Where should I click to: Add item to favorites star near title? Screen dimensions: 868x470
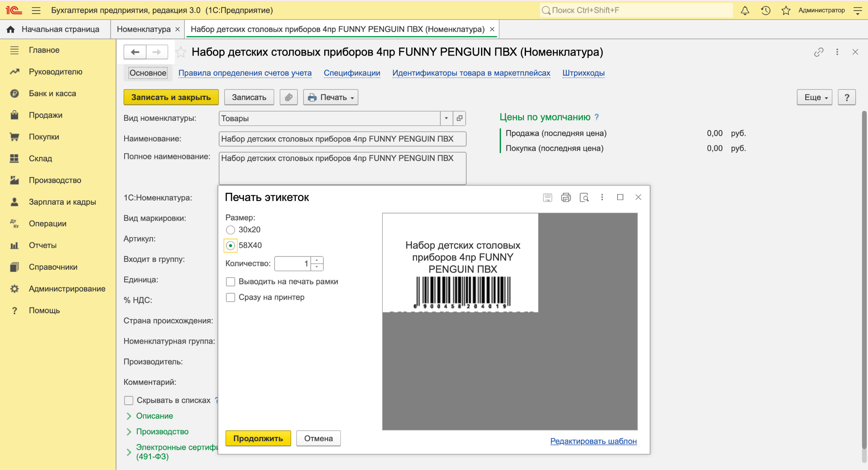point(181,52)
